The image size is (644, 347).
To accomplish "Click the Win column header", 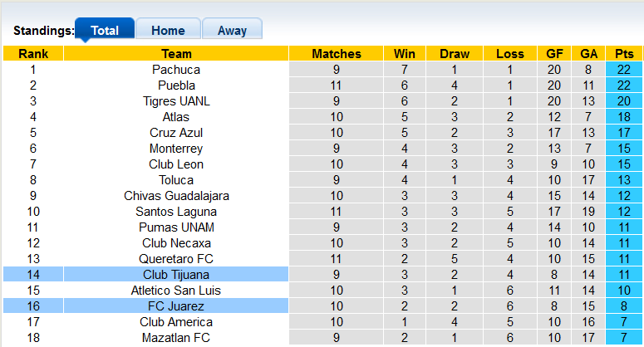I will click(x=399, y=54).
